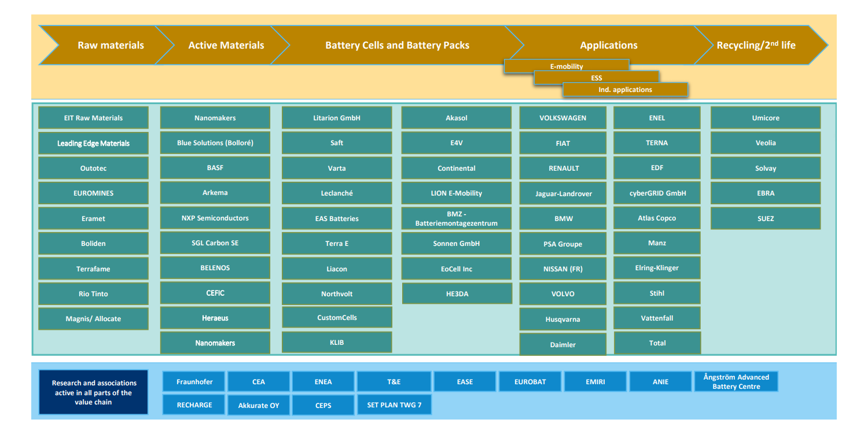Choose the "Arkema" box
The height and width of the screenshot is (434, 868).
(215, 193)
